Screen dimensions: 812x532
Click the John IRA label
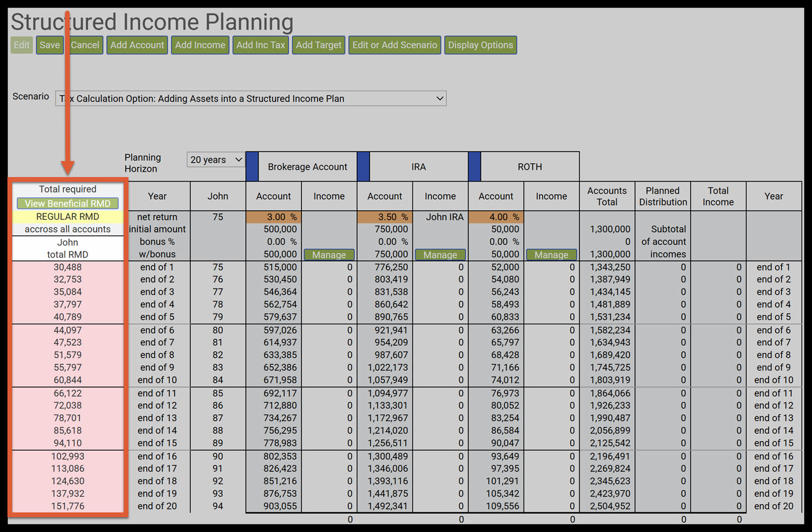(445, 217)
